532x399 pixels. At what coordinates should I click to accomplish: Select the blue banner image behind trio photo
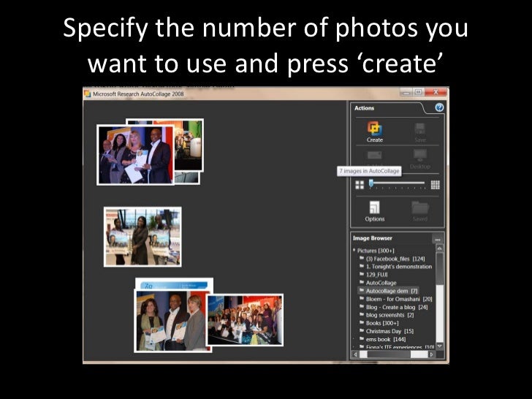point(174,284)
